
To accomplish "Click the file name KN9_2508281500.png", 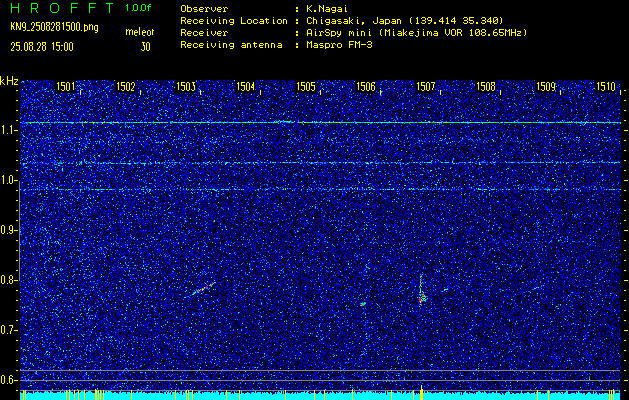I will click(54, 28).
